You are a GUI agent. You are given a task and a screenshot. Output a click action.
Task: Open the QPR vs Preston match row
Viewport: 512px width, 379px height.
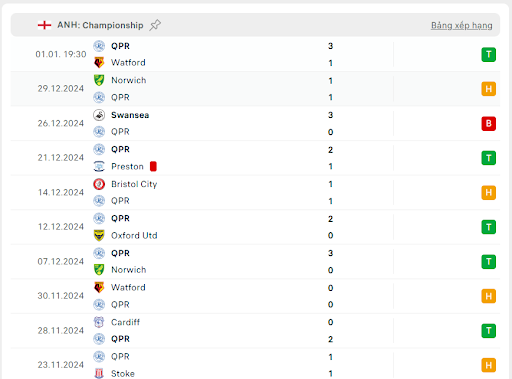[x=255, y=158]
